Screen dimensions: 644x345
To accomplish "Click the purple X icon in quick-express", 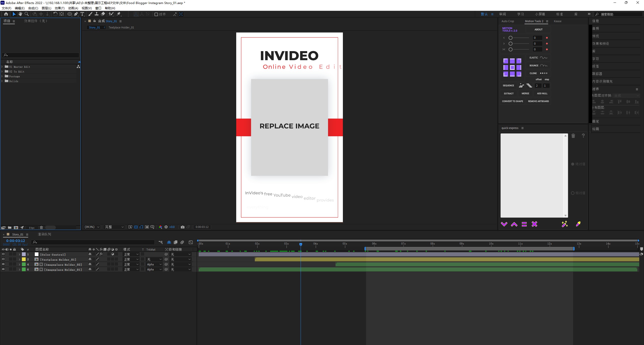I will (534, 224).
